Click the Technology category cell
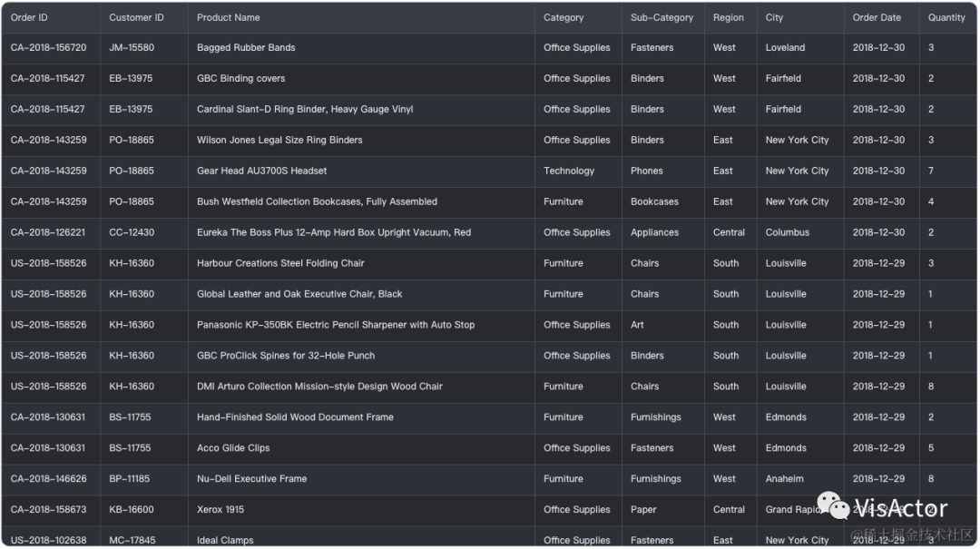The image size is (980, 549). click(x=569, y=171)
